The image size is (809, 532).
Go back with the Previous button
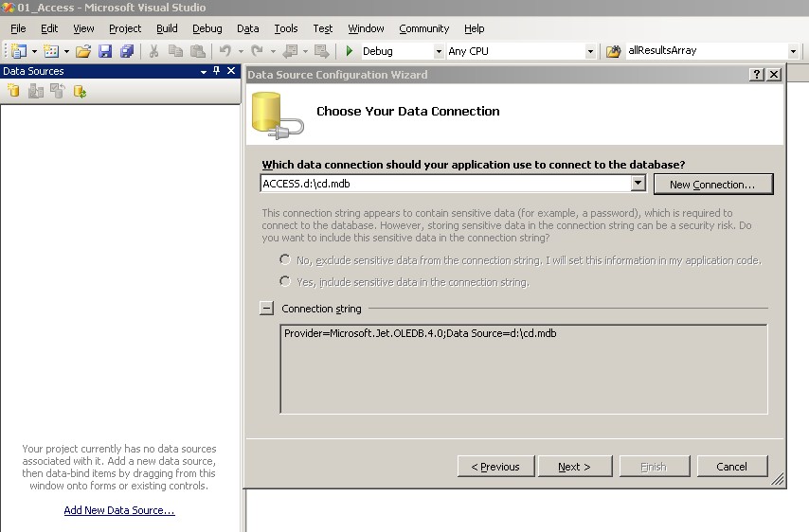(495, 466)
